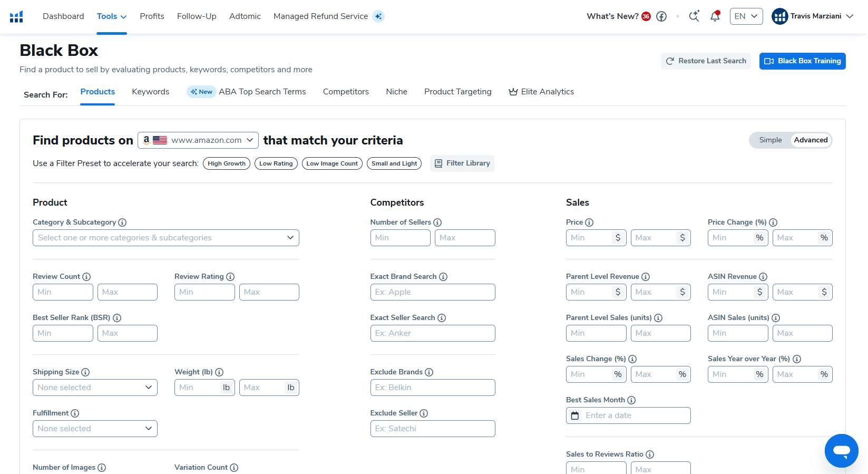Screen dimensions: 868x474
Task: Switch to Advanced search mode
Action: click(x=811, y=140)
